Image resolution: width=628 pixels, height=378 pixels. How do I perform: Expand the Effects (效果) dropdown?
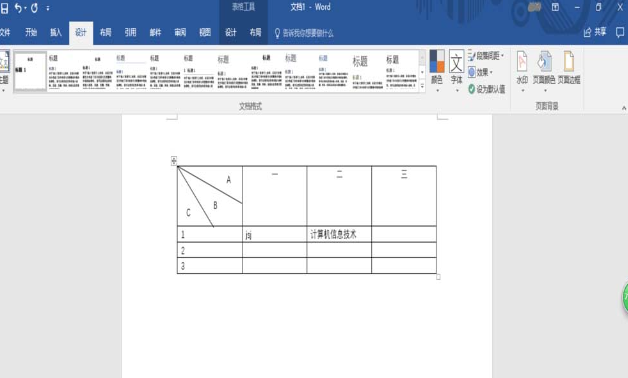(480, 72)
